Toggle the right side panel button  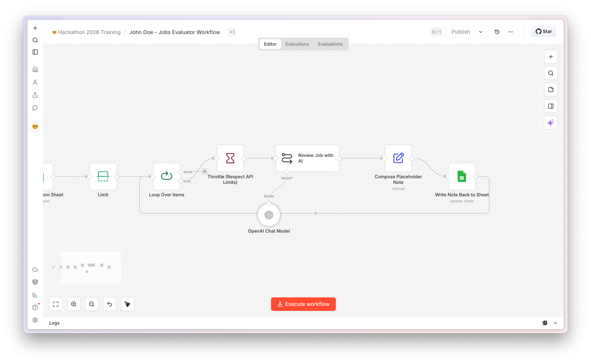(x=551, y=106)
